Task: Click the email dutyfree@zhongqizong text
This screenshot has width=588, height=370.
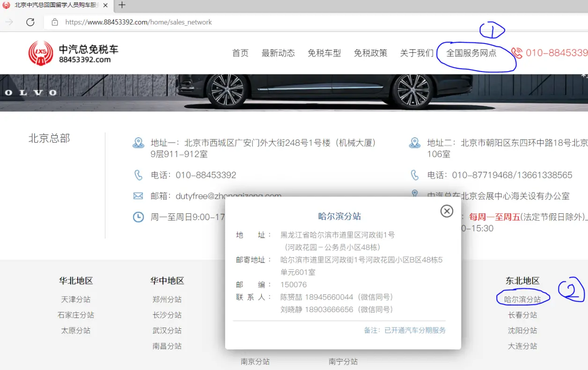Action: click(228, 196)
